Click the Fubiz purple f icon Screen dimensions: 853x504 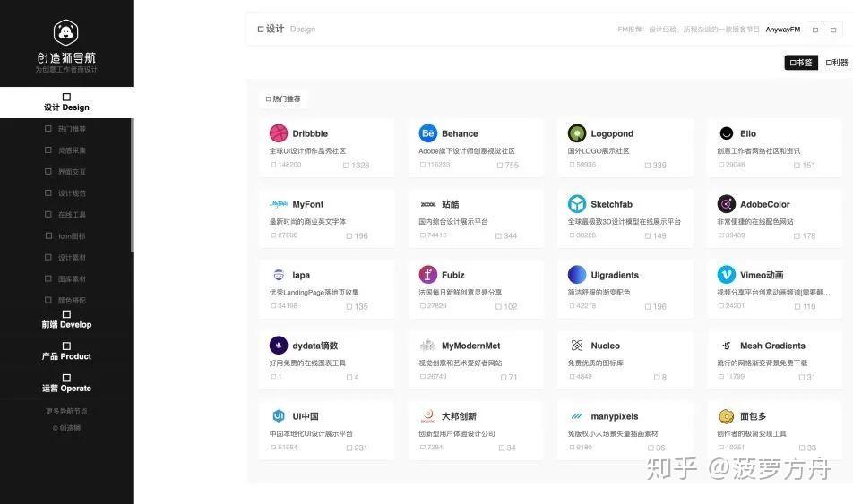[427, 275]
